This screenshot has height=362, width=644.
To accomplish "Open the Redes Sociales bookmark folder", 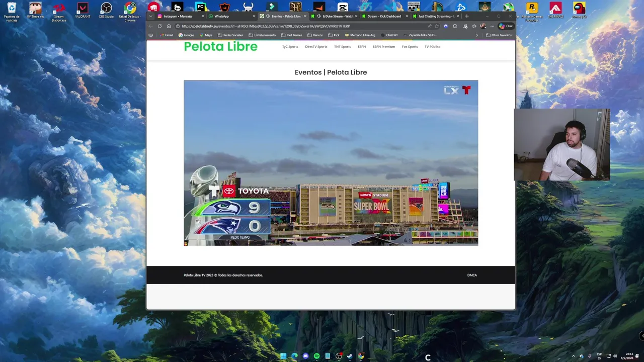I will click(230, 35).
